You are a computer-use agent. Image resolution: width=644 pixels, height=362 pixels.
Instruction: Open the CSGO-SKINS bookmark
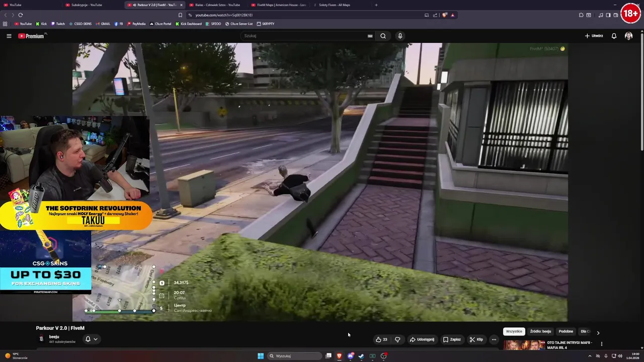[x=80, y=24]
